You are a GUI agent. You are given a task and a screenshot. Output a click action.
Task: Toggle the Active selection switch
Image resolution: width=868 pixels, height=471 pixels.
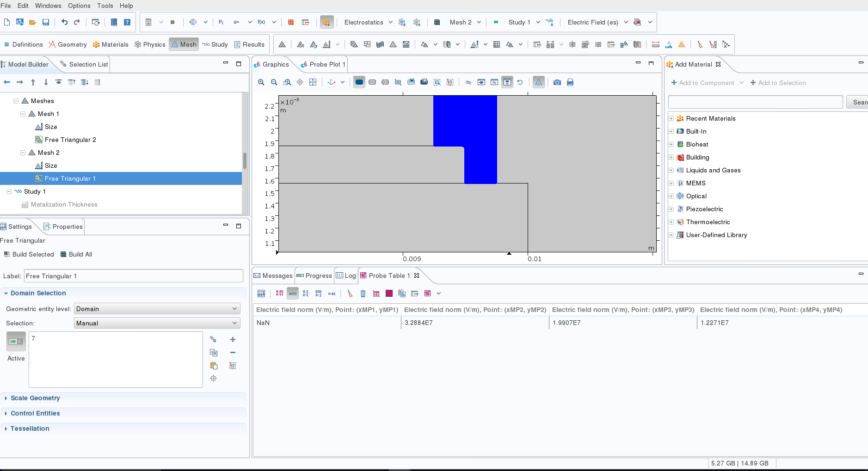16,342
